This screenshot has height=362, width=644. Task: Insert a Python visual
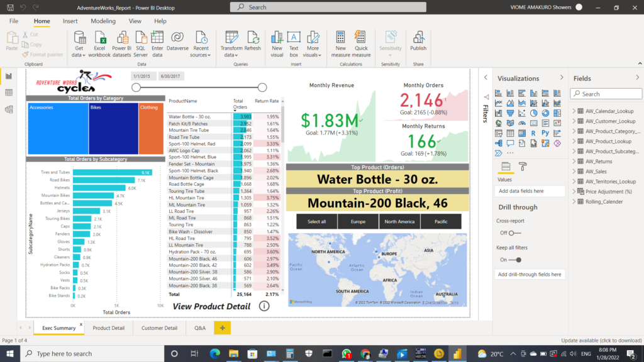click(545, 133)
